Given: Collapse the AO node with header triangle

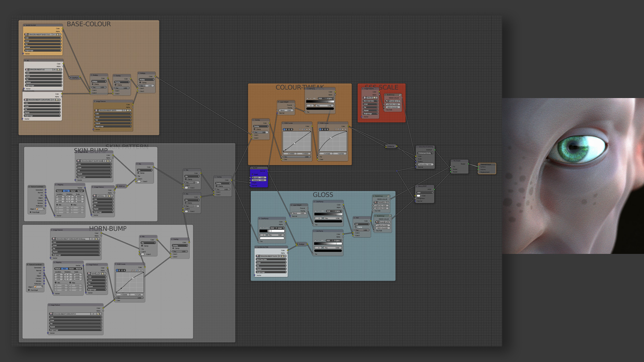Looking at the screenshot, I should coord(25,60).
